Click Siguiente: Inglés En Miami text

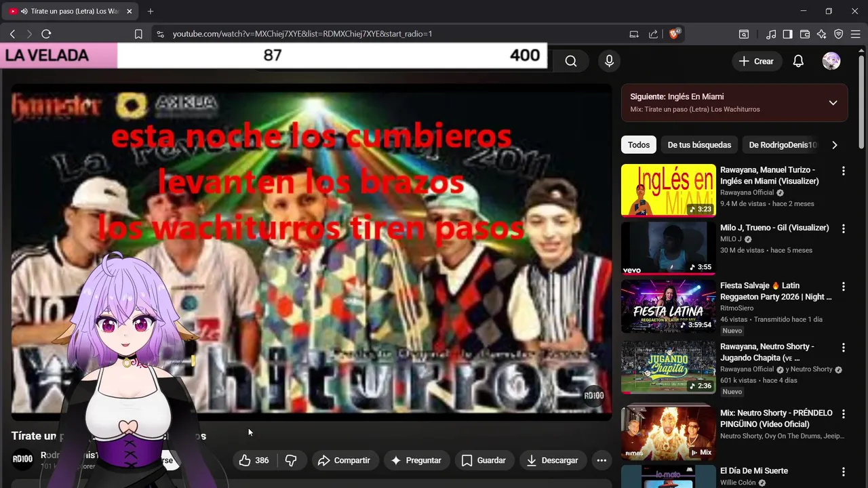(x=677, y=97)
